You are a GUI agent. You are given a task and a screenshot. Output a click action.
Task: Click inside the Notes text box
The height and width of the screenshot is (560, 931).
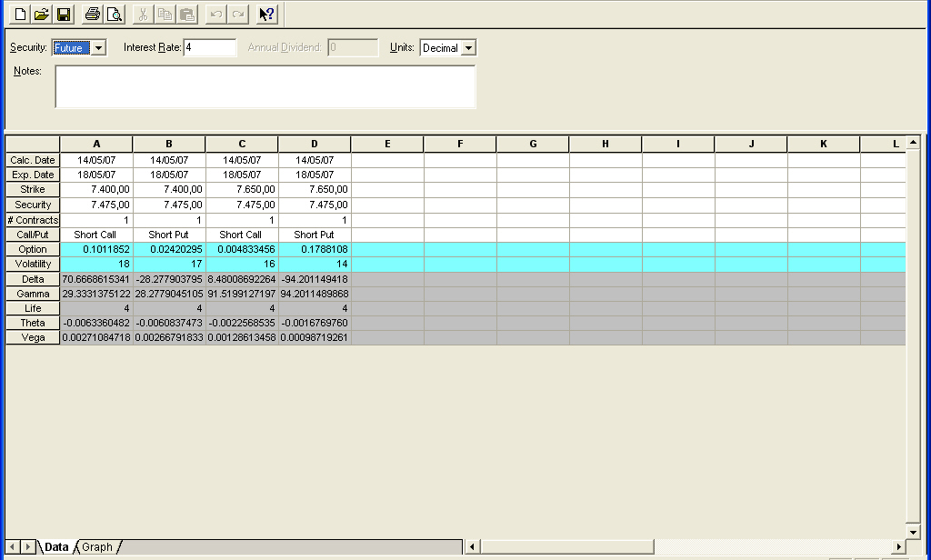point(265,86)
